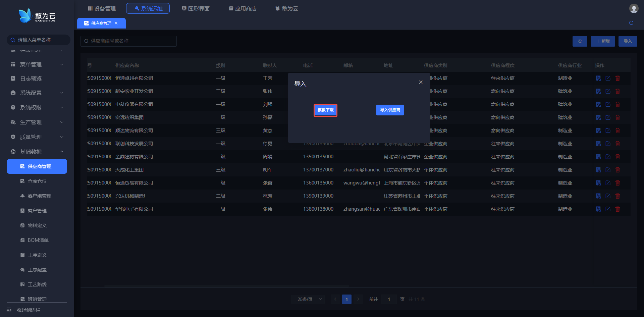Screen dimensions: 644x317
Task: Edit the 兴达机械制造厂 row via pencil icon
Action: (x=608, y=196)
